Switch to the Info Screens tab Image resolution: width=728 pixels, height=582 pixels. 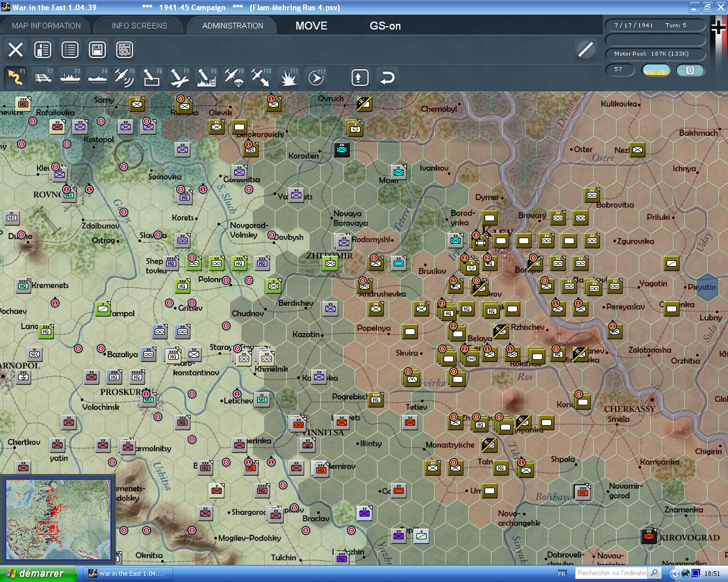pos(139,26)
